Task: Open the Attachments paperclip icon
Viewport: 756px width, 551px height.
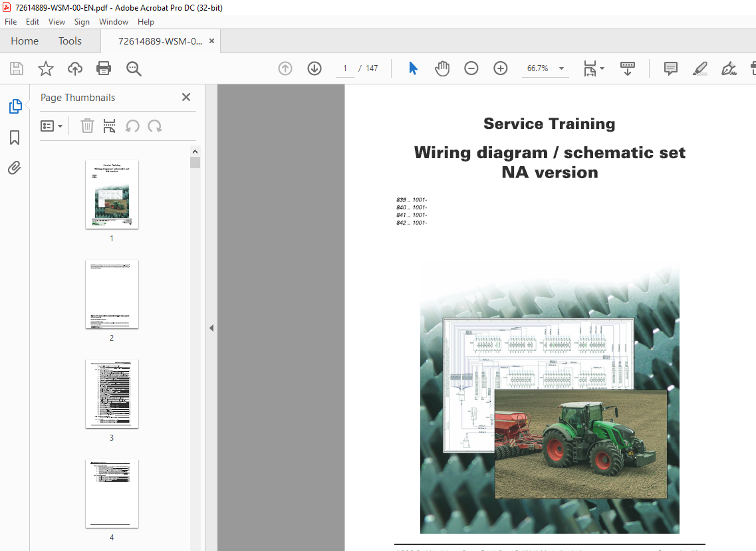Action: (15, 167)
